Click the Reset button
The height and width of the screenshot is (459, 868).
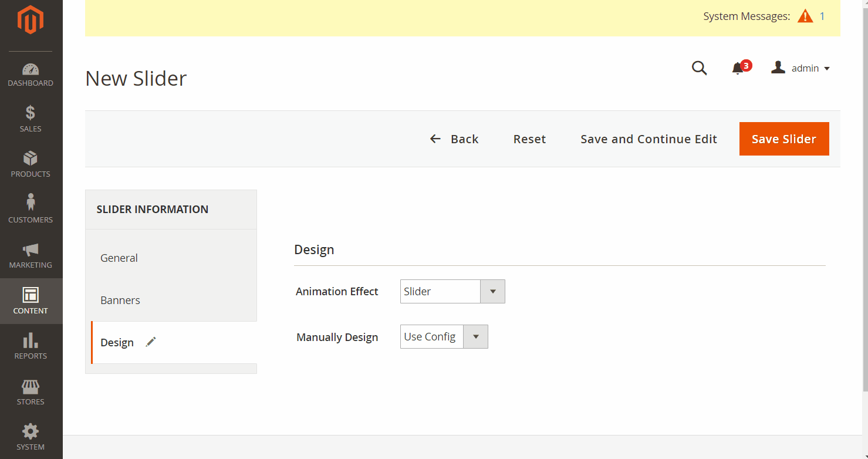click(x=529, y=139)
